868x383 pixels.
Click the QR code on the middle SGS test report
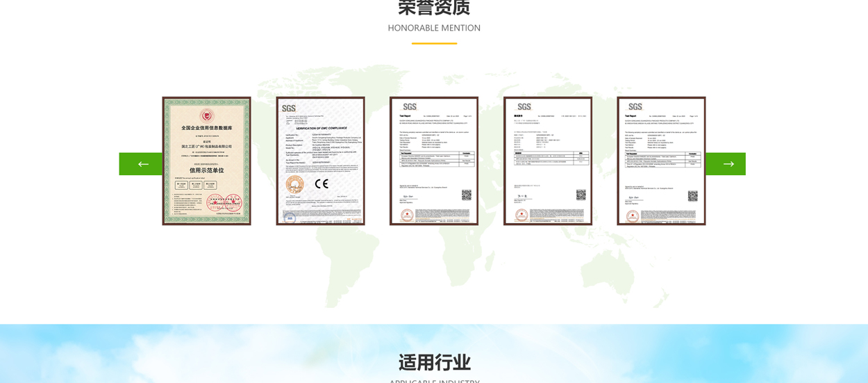466,195
